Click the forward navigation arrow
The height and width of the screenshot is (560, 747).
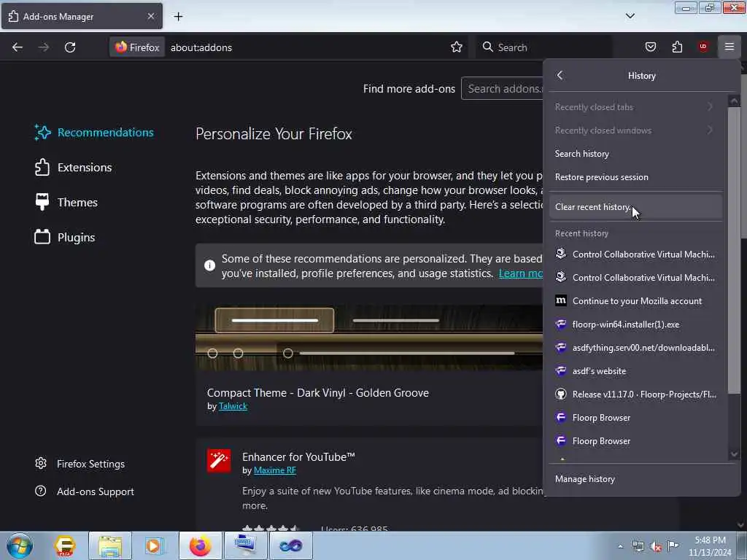[43, 47]
